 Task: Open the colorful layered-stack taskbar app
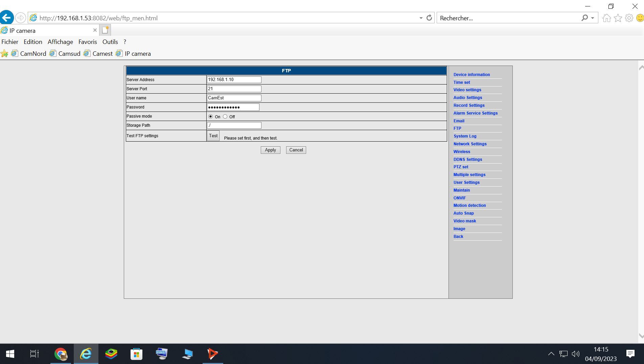point(111,354)
